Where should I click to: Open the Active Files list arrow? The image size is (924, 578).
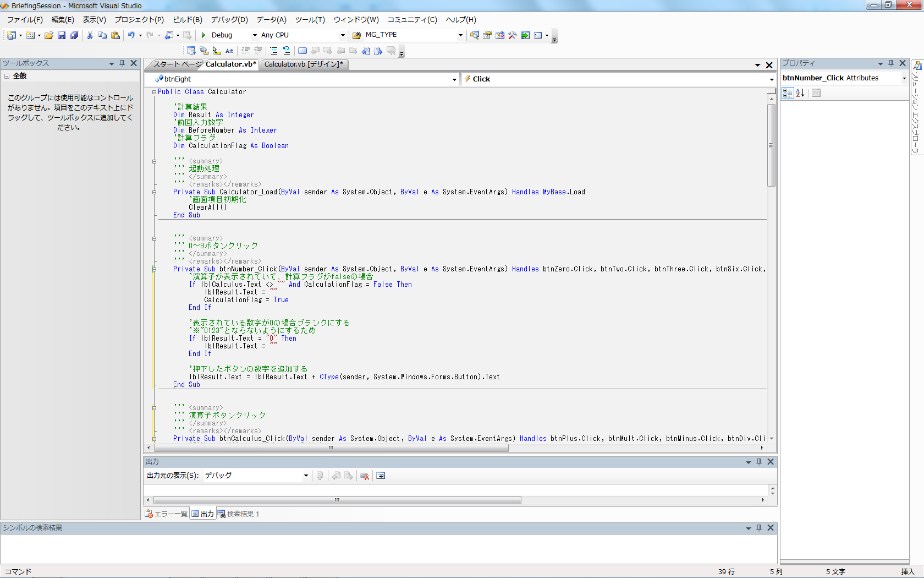(757, 65)
